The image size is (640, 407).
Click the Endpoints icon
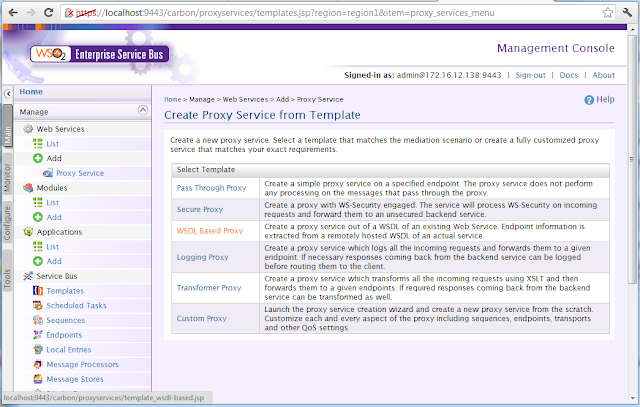[38, 335]
